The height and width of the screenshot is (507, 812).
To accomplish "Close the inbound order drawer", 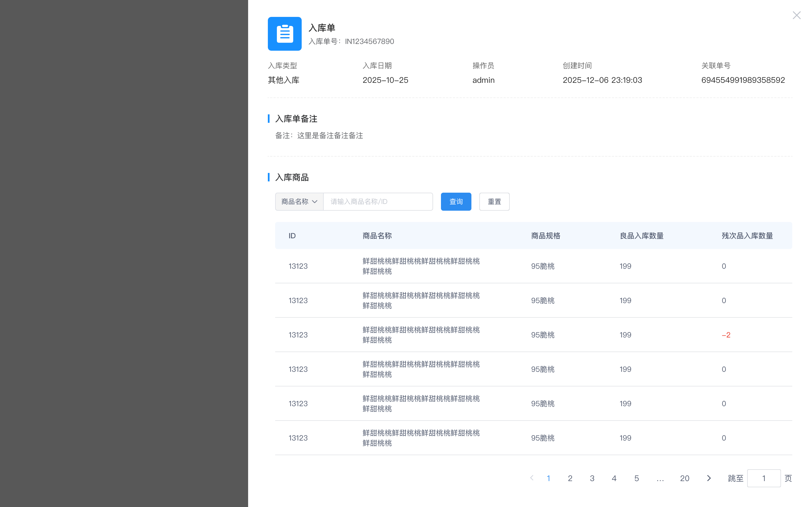I will (x=796, y=15).
